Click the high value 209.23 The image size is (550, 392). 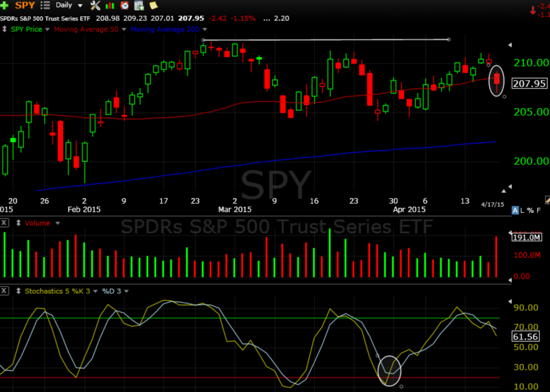(x=135, y=18)
